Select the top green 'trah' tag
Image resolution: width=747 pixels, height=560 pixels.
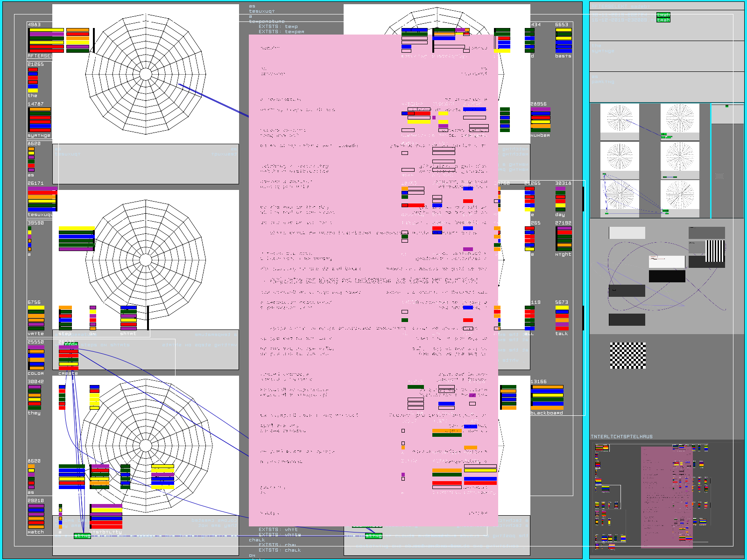tap(663, 15)
